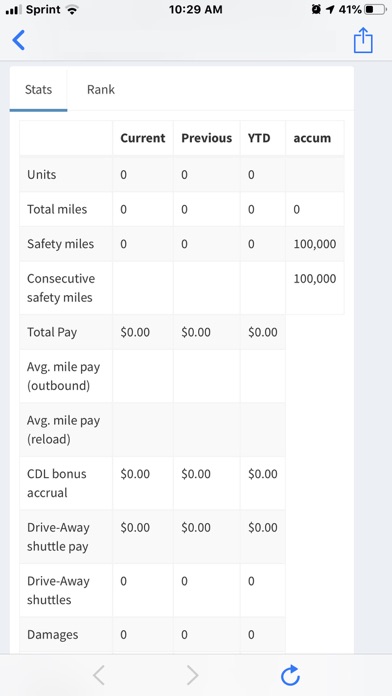Reload the page with refresh icon
Viewport: 392px width, 696px height.
290,675
